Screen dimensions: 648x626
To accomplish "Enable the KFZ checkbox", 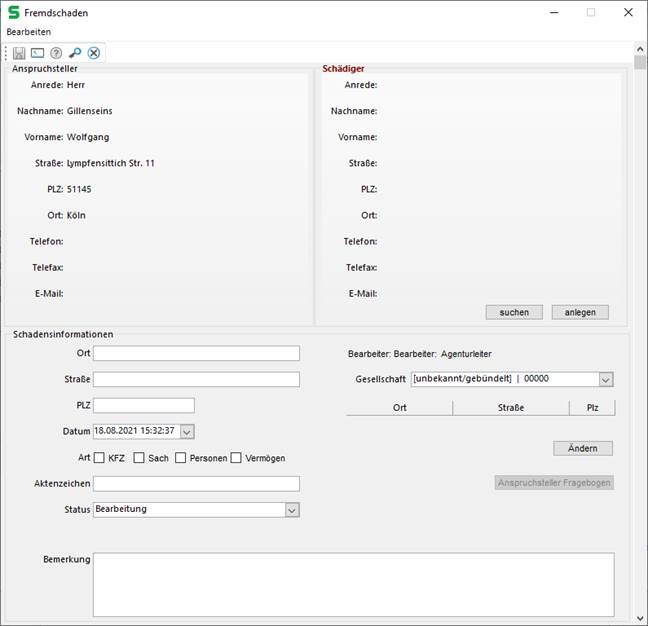I will click(99, 458).
